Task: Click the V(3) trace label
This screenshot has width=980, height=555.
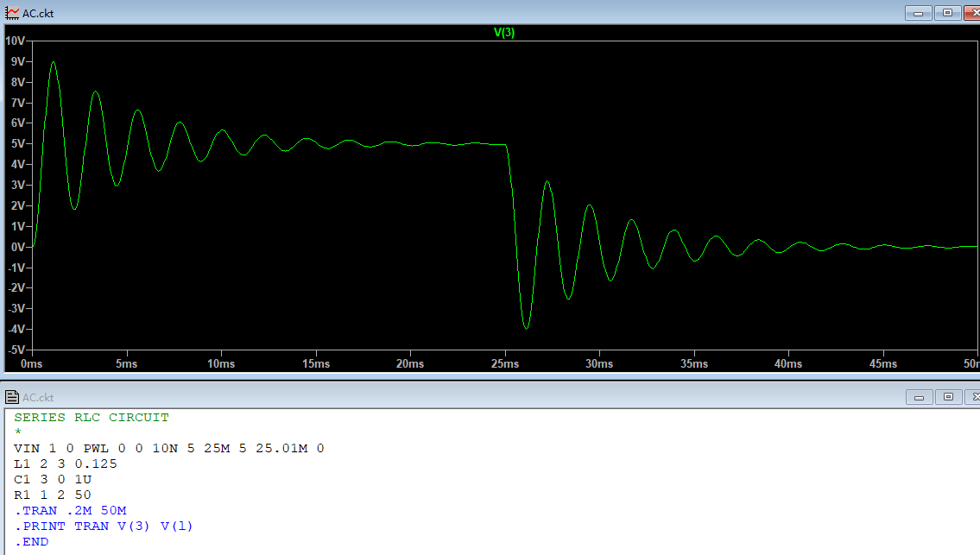Action: pos(504,33)
